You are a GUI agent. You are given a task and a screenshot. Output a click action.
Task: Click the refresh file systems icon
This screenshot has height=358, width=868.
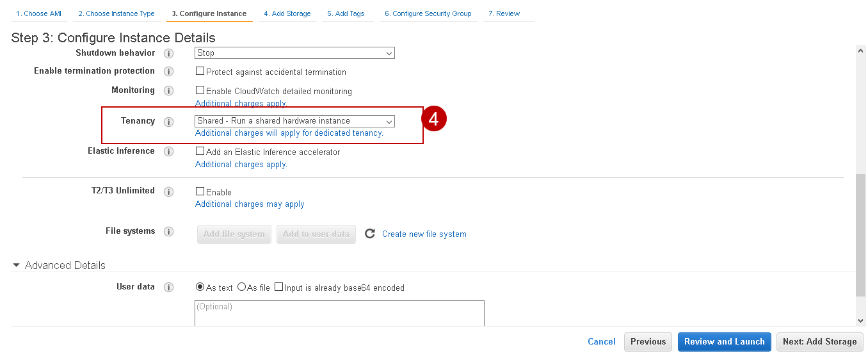click(369, 234)
